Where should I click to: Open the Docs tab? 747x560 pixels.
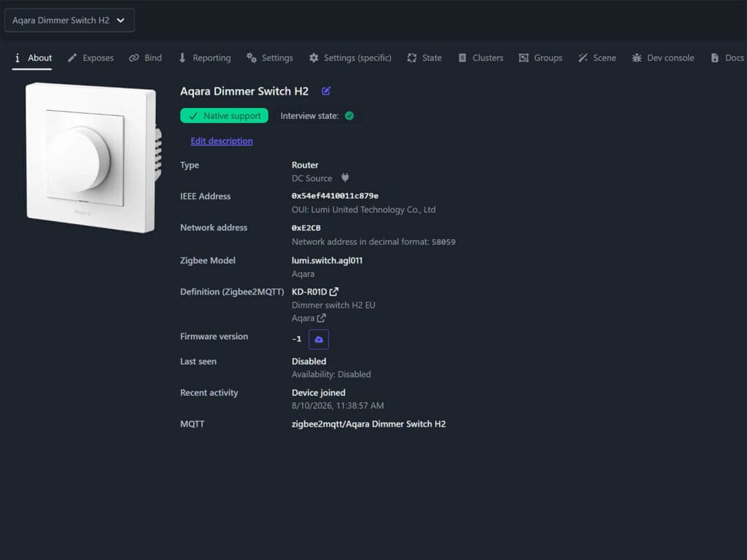(727, 58)
